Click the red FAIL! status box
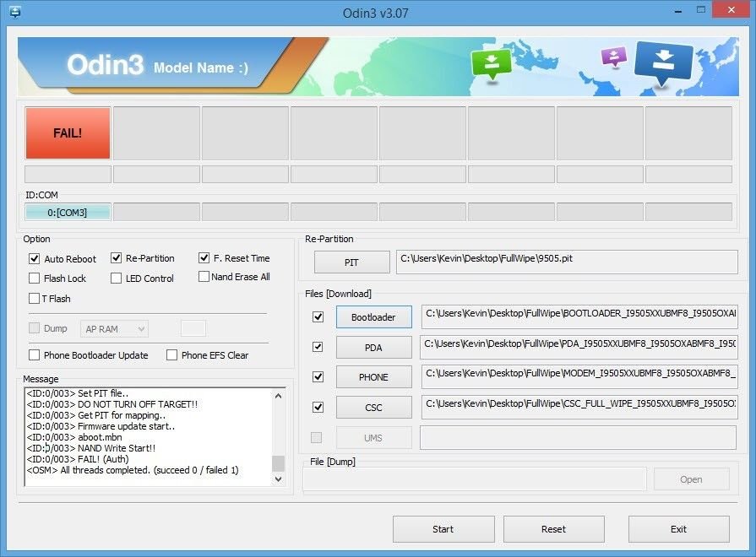756x557 pixels. pyautogui.click(x=68, y=133)
